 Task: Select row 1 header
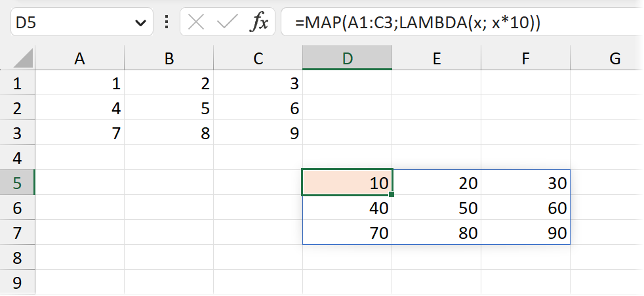[17, 83]
